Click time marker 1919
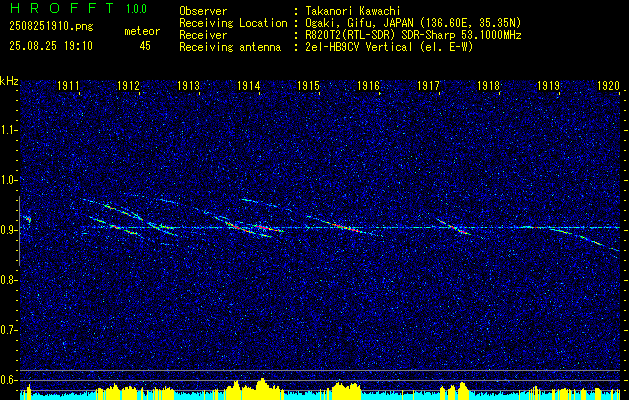Image resolution: width=629 pixels, height=400 pixels. tap(548, 85)
